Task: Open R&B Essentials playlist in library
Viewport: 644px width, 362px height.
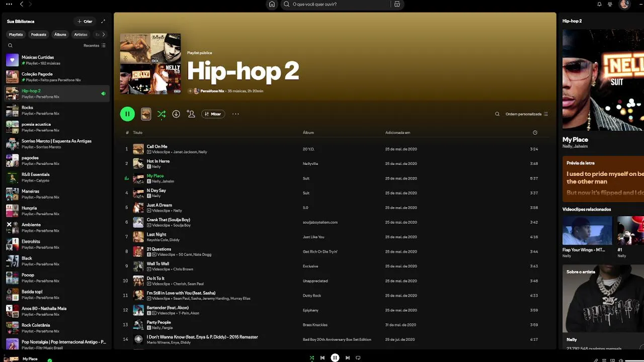Action: (x=56, y=177)
